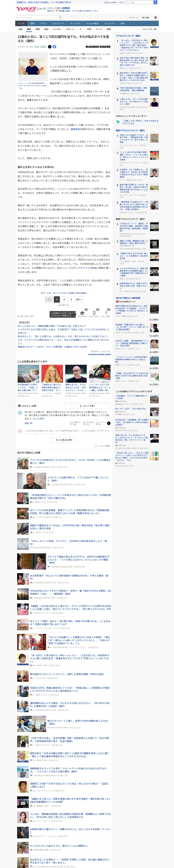This screenshot has width=174, height=868.
Task: Open 返信 1件 replies link
Action: (x=28, y=423)
